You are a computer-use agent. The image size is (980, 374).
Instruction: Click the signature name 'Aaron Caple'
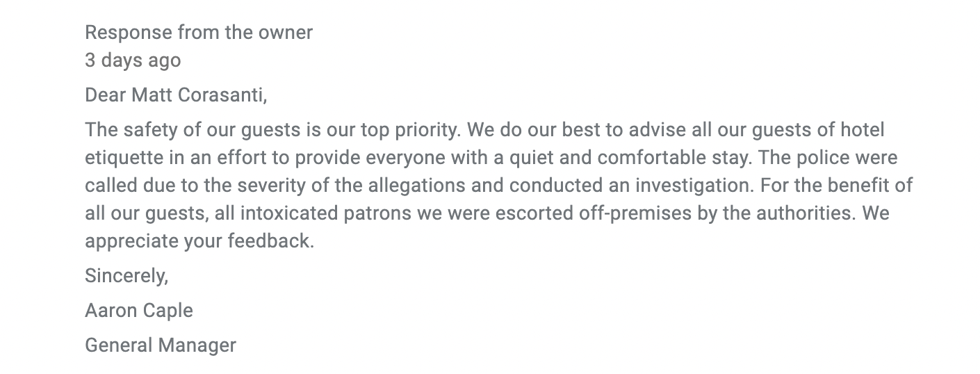139,310
